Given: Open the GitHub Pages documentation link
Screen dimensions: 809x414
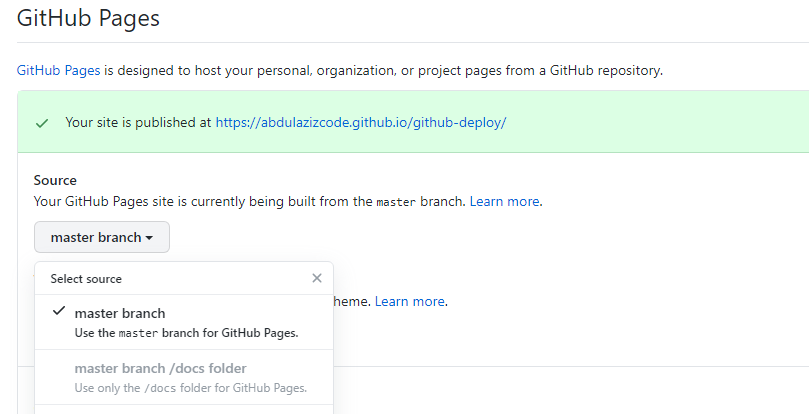Looking at the screenshot, I should click(58, 70).
